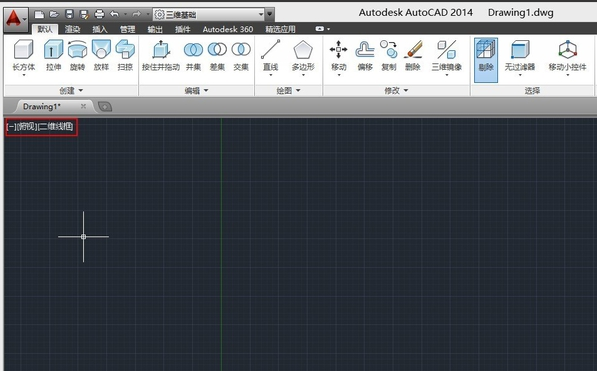Click the Open file folder icon
This screenshot has height=371, width=597.
pos(54,14)
